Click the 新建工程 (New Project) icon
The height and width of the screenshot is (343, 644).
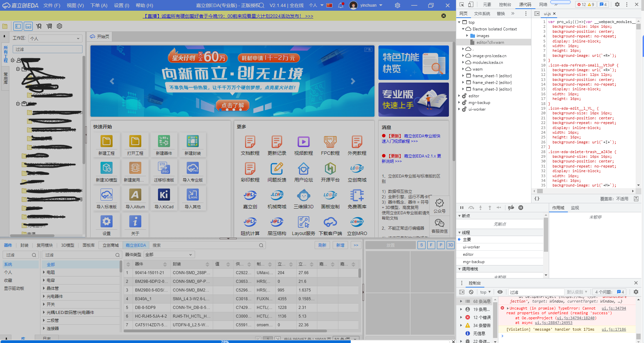pyautogui.click(x=107, y=142)
